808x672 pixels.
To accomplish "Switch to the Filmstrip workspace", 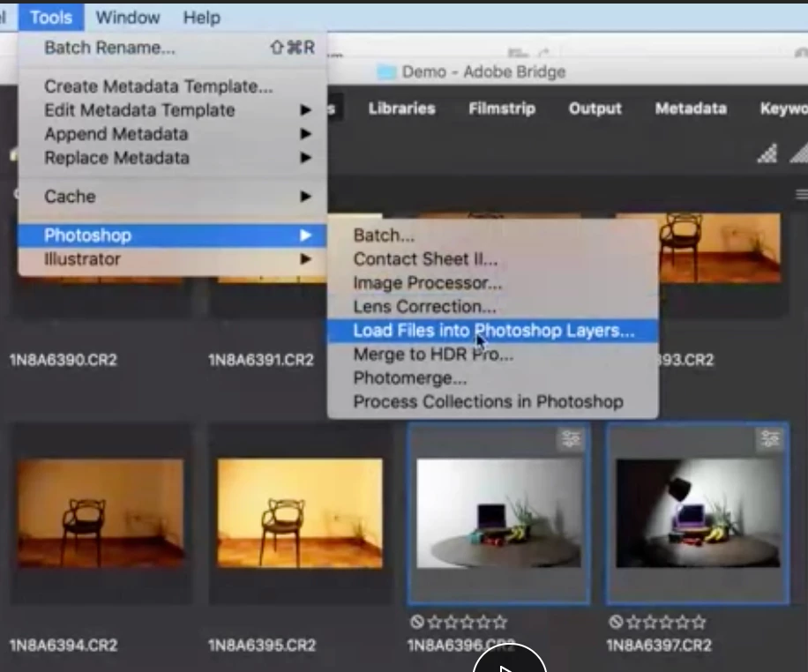I will [502, 108].
